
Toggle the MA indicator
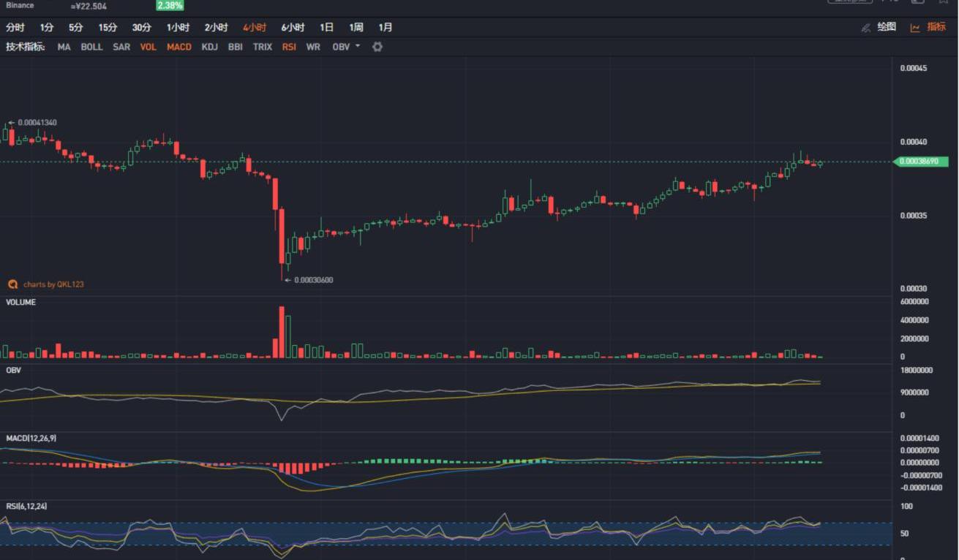[64, 47]
